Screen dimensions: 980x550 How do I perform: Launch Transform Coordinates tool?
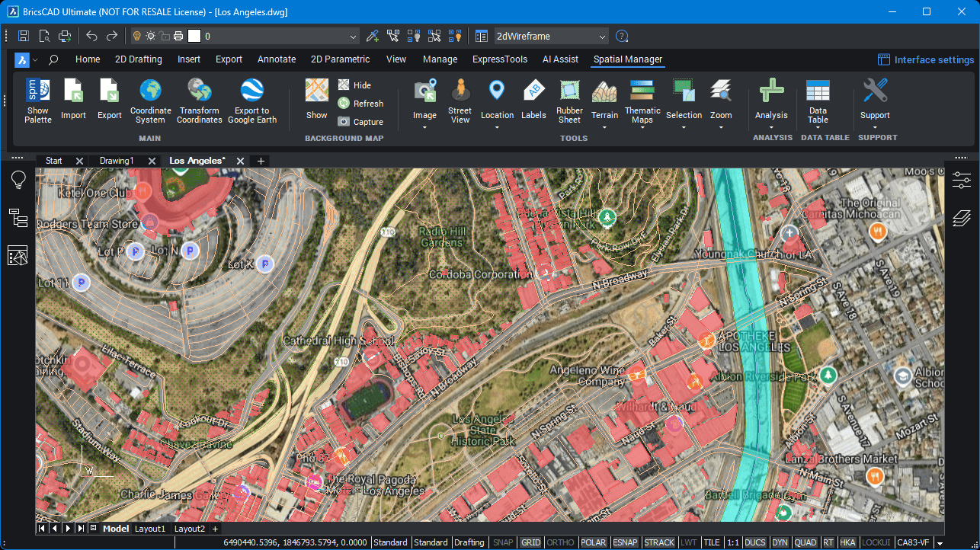[x=200, y=101]
